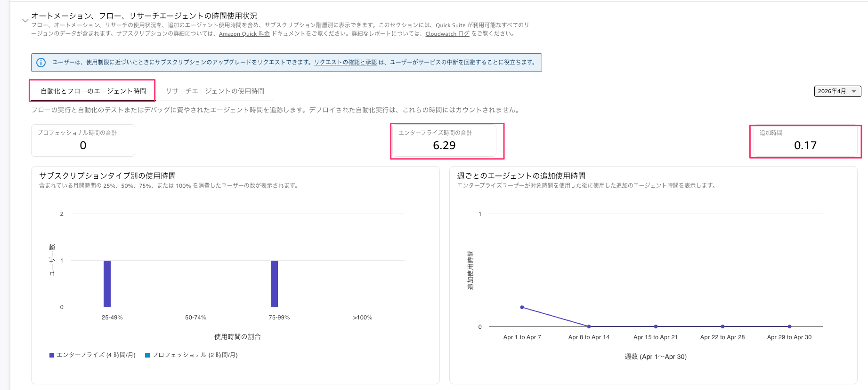Click the 75-99% bar in usage chart
Image resolution: width=868 pixels, height=390 pixels.
(274, 284)
